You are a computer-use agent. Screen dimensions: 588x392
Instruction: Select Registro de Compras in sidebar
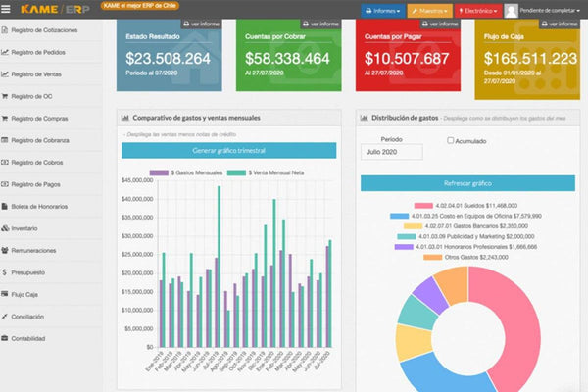pos(41,119)
